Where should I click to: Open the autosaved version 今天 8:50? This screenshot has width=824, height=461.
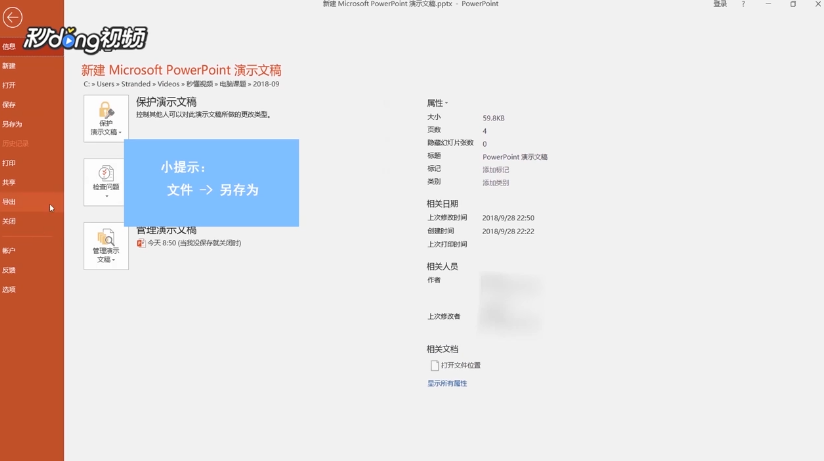194,243
